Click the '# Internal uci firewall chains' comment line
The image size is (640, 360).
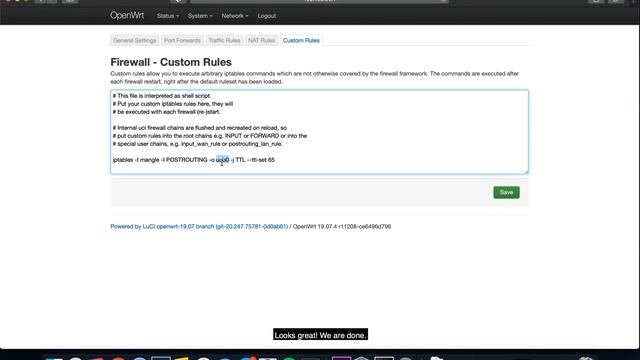tap(200, 128)
